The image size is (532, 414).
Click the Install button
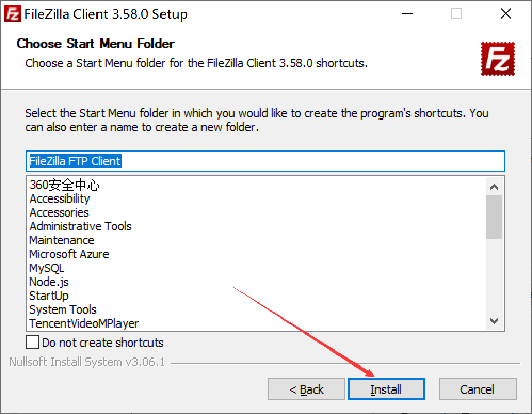386,389
